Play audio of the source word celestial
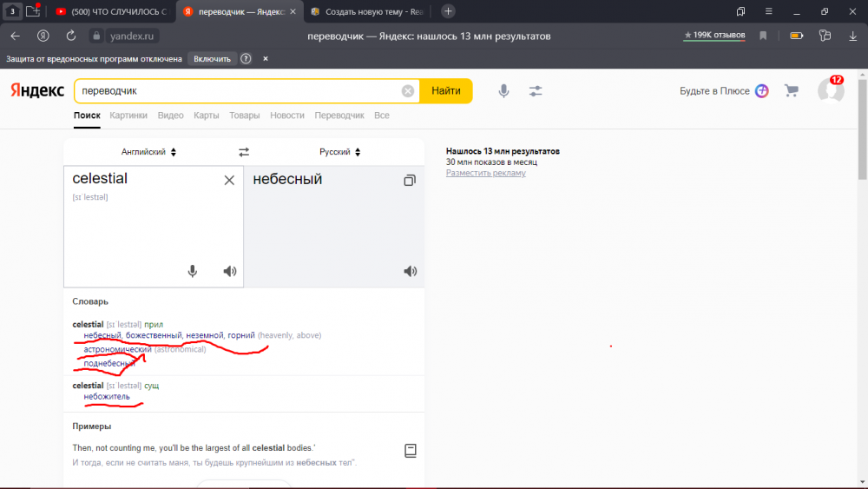This screenshot has width=868, height=489. point(230,271)
